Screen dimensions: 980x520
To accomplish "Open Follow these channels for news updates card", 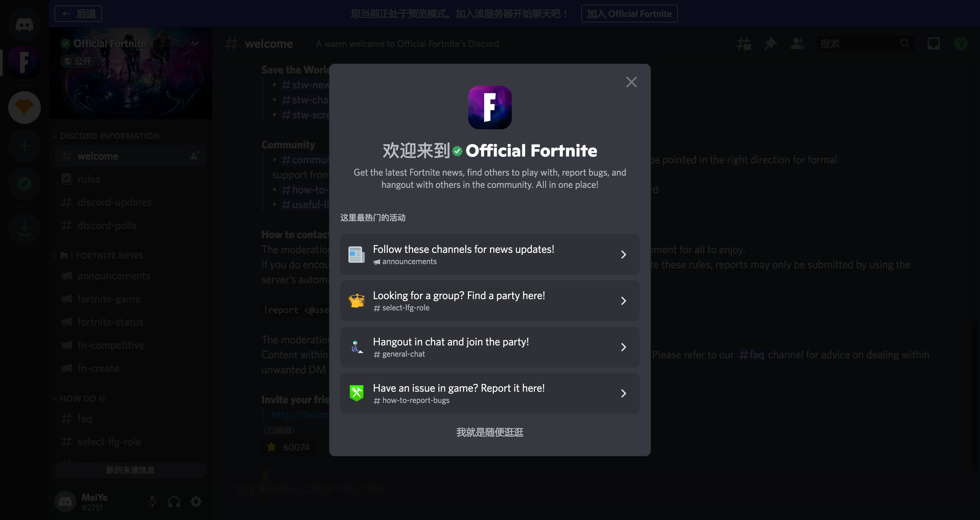I will [x=490, y=255].
